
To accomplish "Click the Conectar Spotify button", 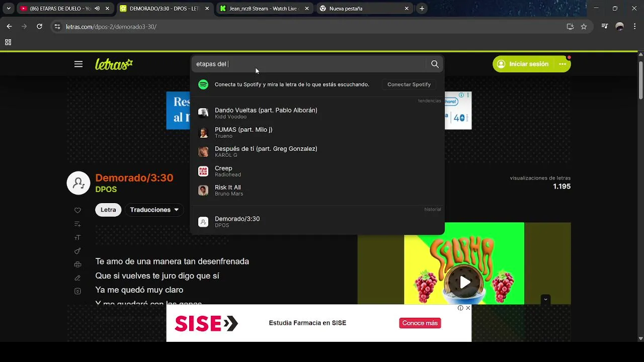I will [409, 84].
